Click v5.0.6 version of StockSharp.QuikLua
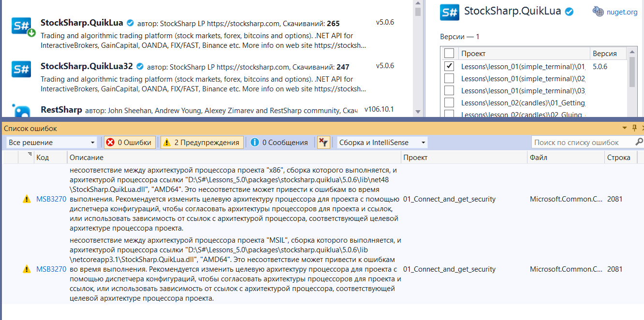Image resolution: width=644 pixels, height=320 pixels. click(x=385, y=22)
